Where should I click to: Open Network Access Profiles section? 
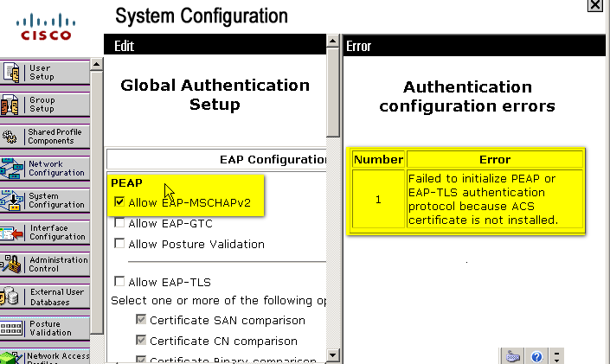(x=45, y=356)
